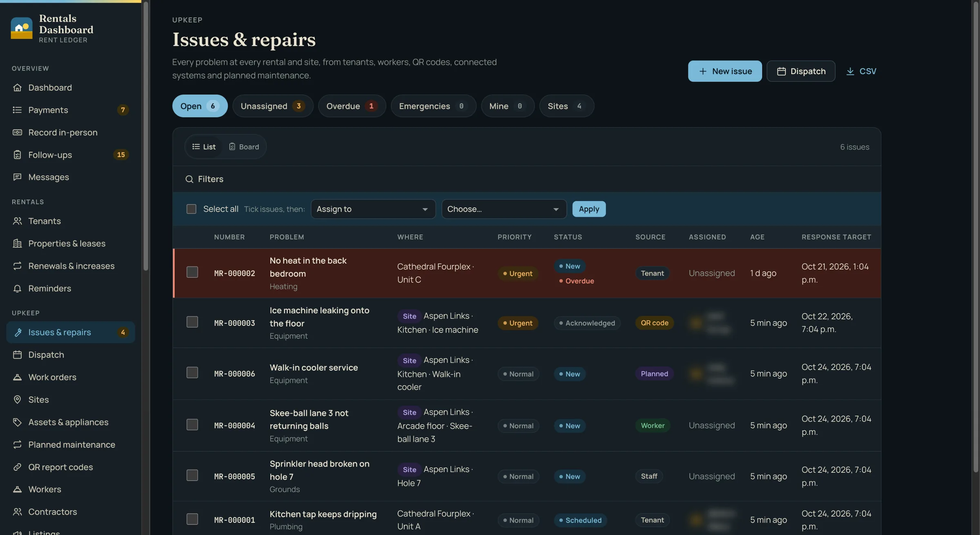Open Planned maintenance in sidebar
The width and height of the screenshot is (980, 535).
71,444
